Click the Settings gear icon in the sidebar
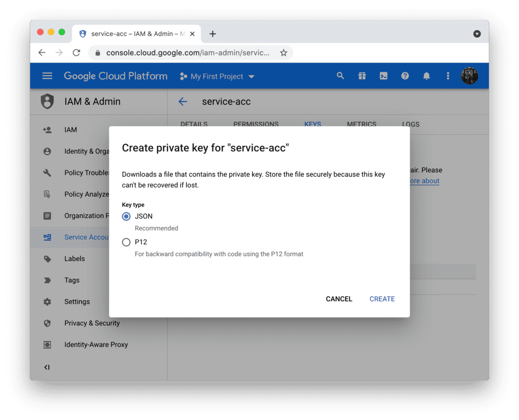519x420 pixels. click(x=47, y=301)
